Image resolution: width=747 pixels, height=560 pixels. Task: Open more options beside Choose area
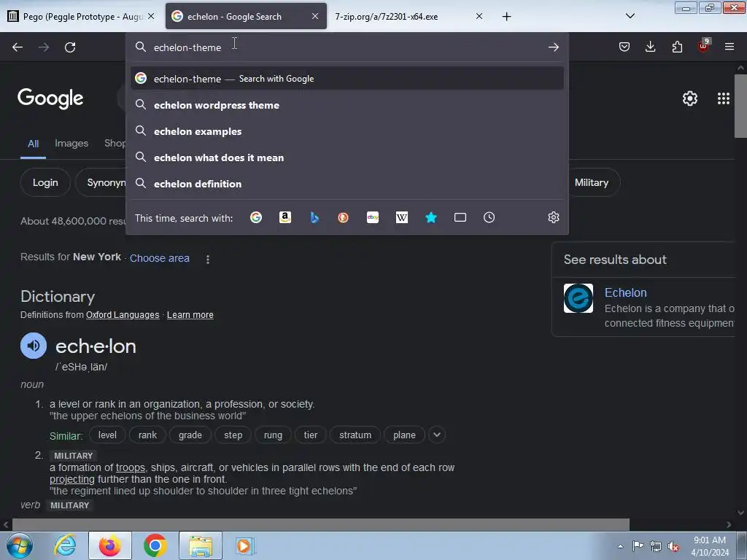208,259
